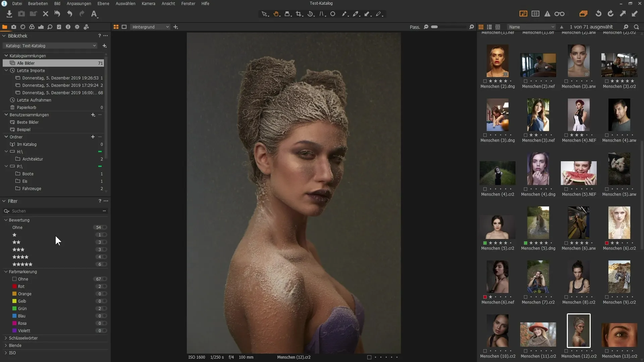Open the Fenster menu
This screenshot has width=644, height=362.
point(188,3)
